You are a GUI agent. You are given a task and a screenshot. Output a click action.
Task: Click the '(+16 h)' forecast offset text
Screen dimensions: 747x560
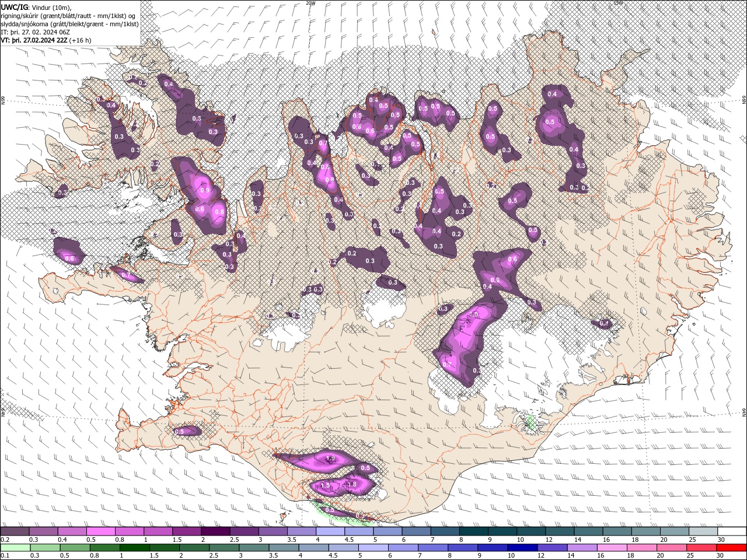80,40
